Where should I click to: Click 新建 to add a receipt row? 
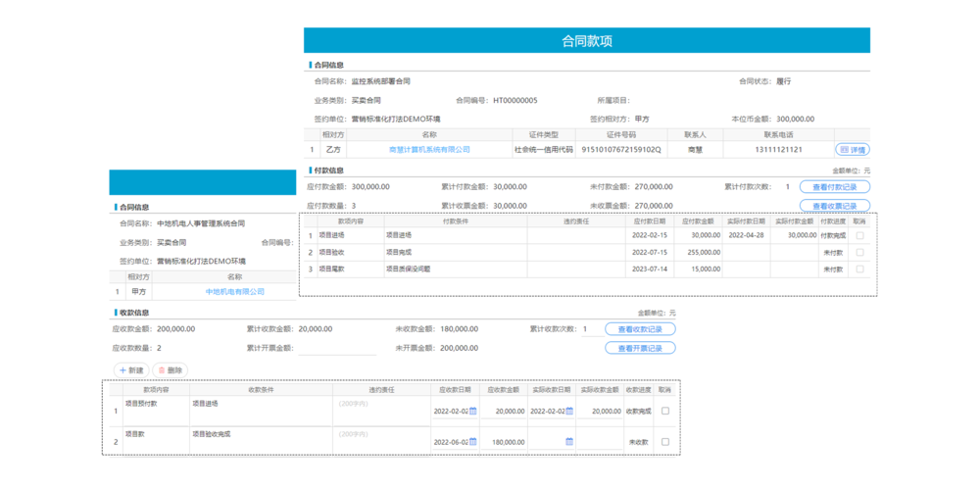[130, 370]
